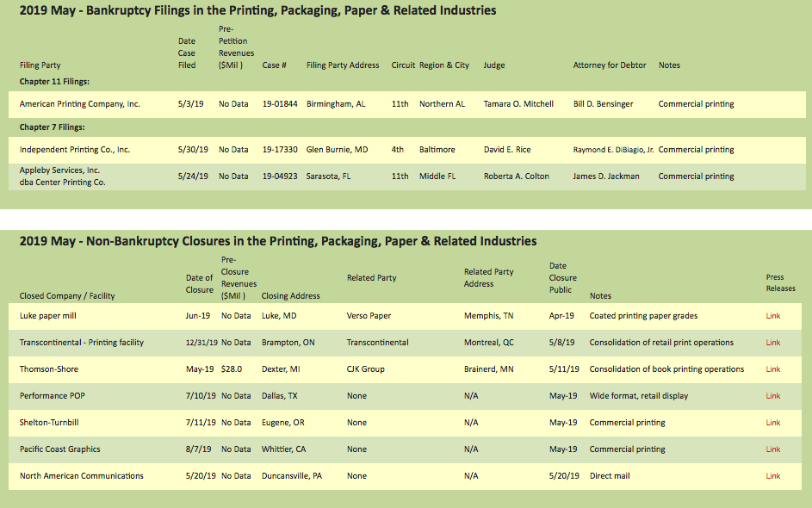Open the press release Link for Luke paper mill
The height and width of the screenshot is (508, 812).
pos(772,316)
